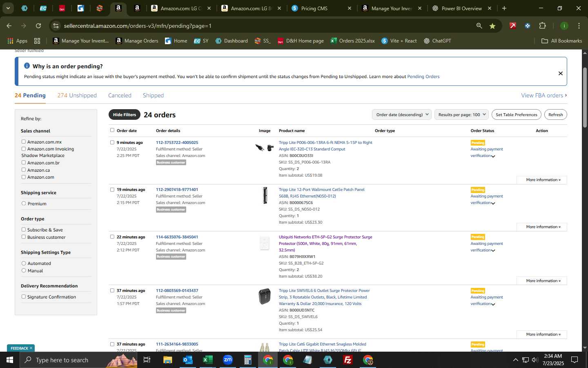The image size is (588, 368).
Task: Click the Hide Filters button
Action: pyautogui.click(x=125, y=115)
